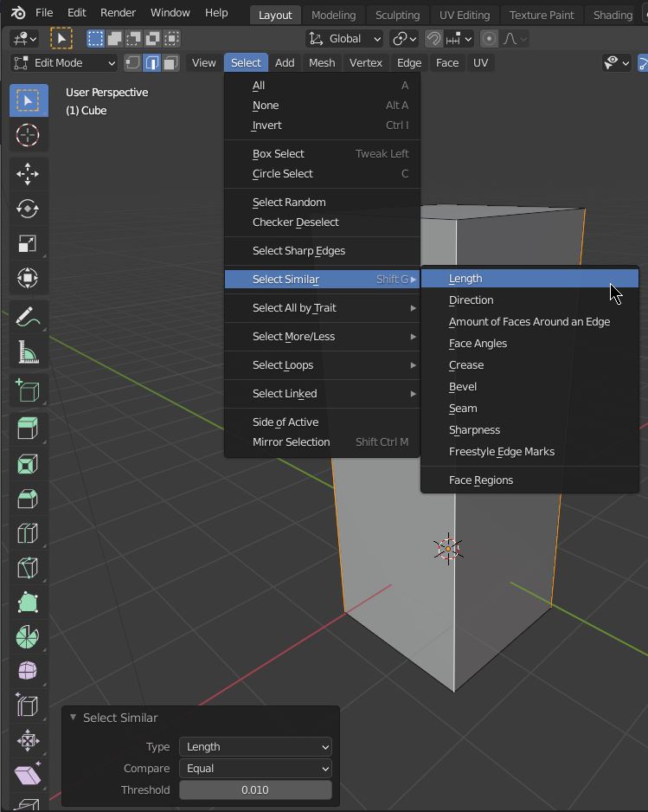Click the tweak select tool icon in header
The width and height of the screenshot is (648, 812).
(61, 39)
